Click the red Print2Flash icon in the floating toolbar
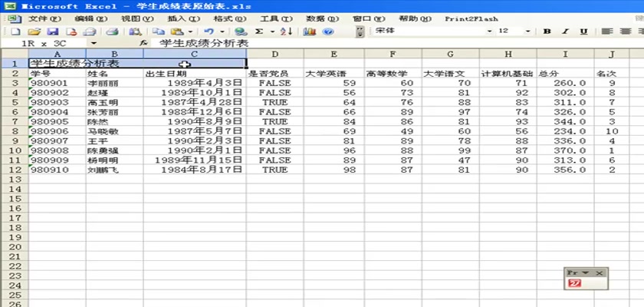 coord(575,282)
